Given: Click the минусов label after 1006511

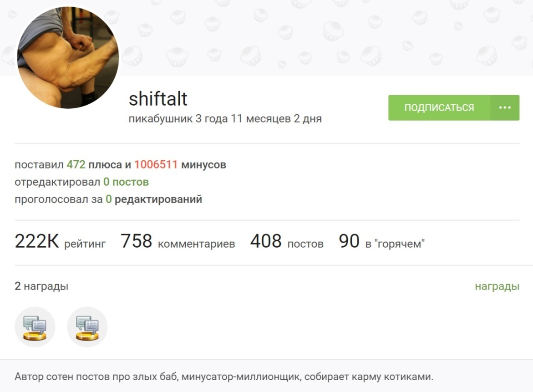Looking at the screenshot, I should pos(203,164).
